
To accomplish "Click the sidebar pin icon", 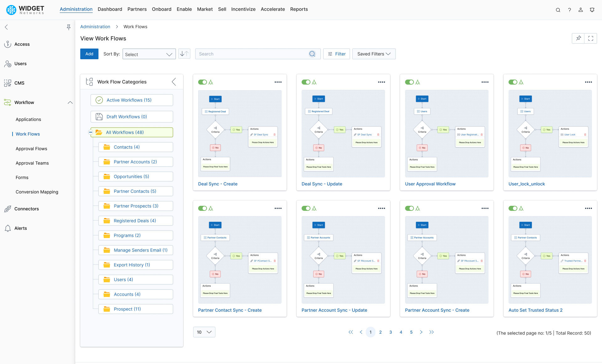I will point(69,27).
